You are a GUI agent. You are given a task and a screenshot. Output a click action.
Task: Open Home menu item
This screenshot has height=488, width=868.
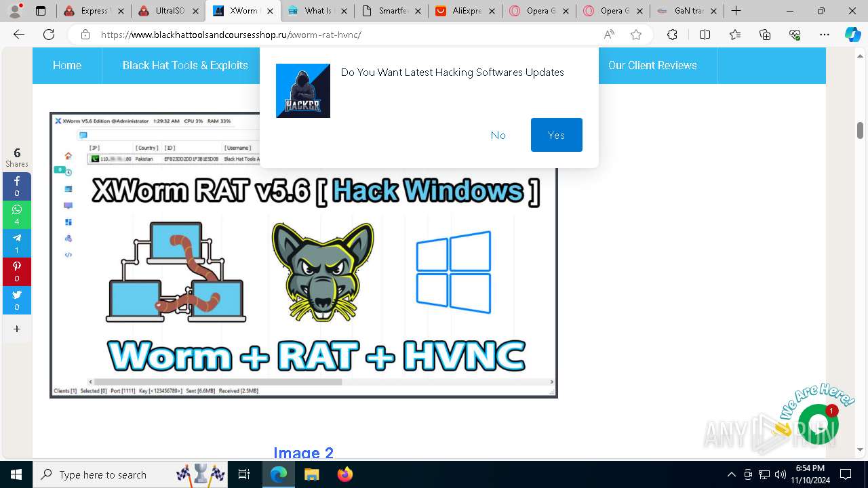[x=67, y=65]
